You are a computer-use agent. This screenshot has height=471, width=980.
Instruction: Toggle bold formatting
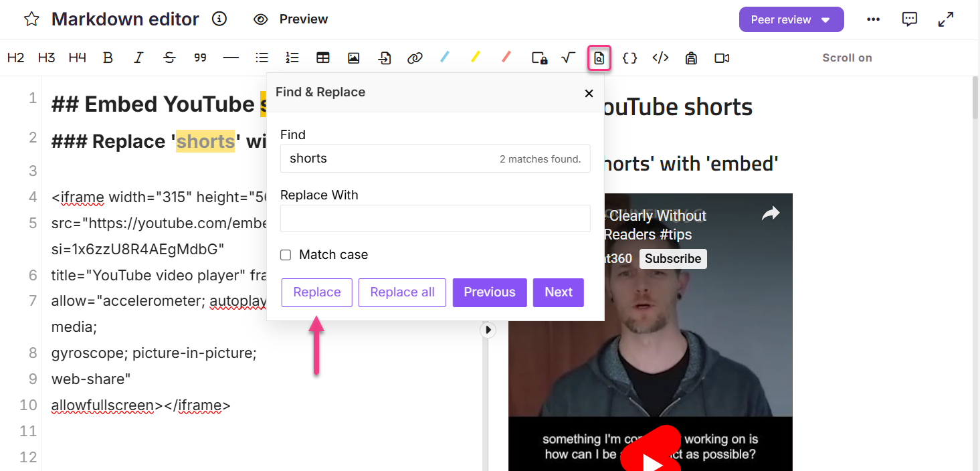tap(108, 58)
